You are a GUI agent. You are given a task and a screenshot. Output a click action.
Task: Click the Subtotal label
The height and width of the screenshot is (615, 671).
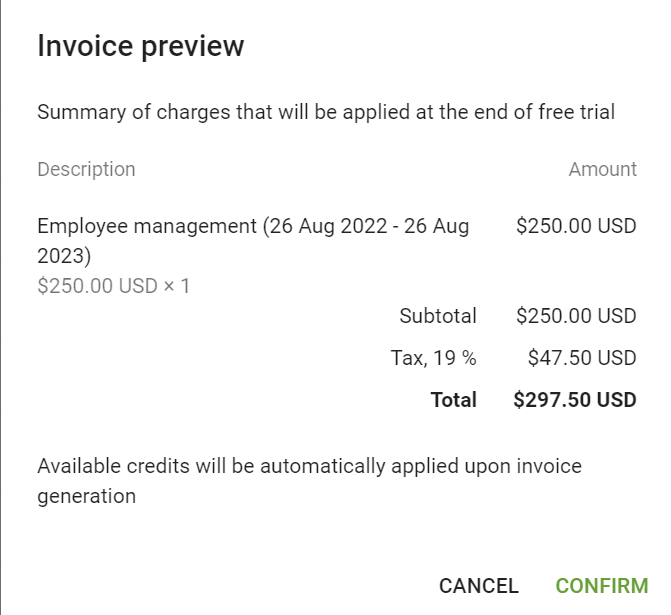click(x=438, y=316)
